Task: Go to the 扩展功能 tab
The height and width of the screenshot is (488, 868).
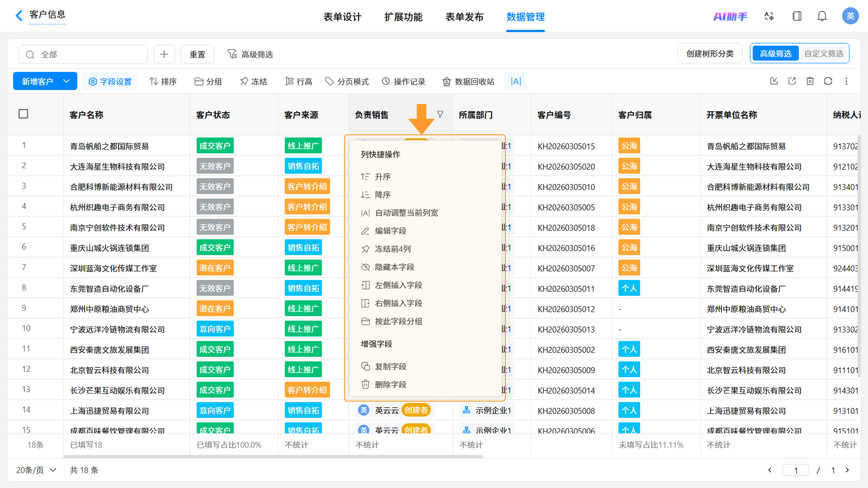Action: click(403, 17)
